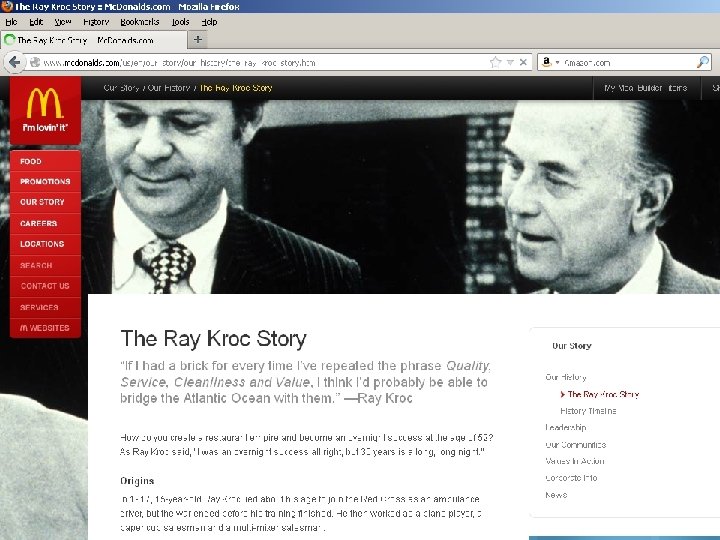Open the URL history dropdown arrow
Viewport: 720px width, 540px height.
[x=510, y=62]
